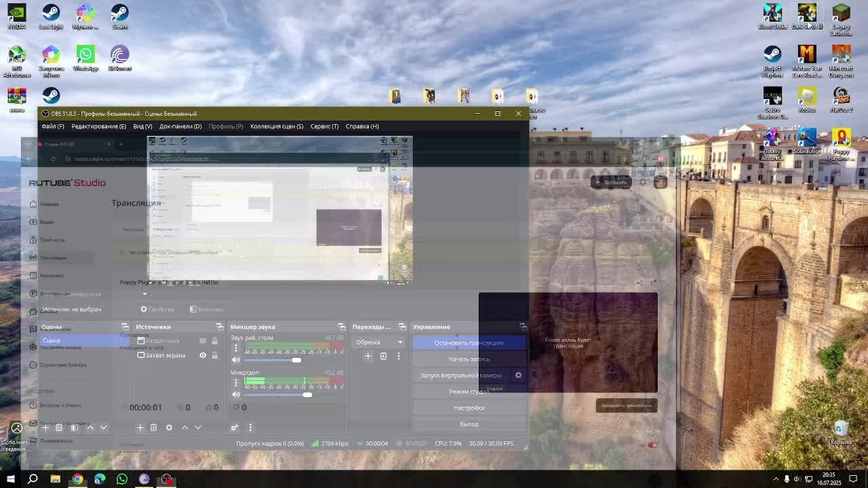The height and width of the screenshot is (488, 868).
Task: Open advanced audio properties gears icon
Action: pos(234,428)
